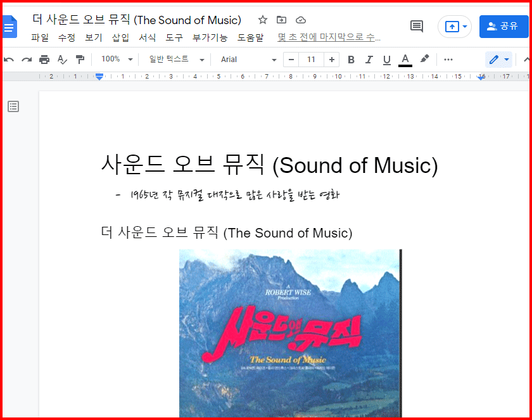Show the document outline
Image resolution: width=532 pixels, height=420 pixels.
click(13, 106)
